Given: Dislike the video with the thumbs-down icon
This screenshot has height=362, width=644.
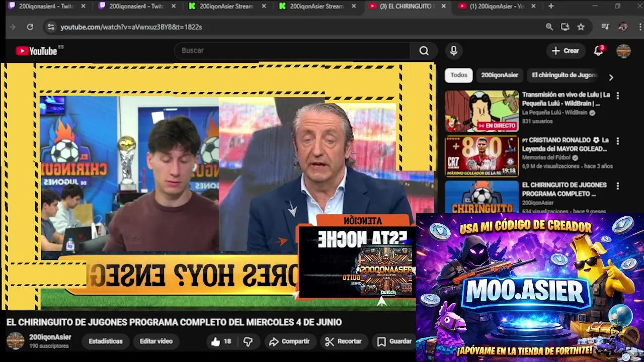Looking at the screenshot, I should 248,341.
